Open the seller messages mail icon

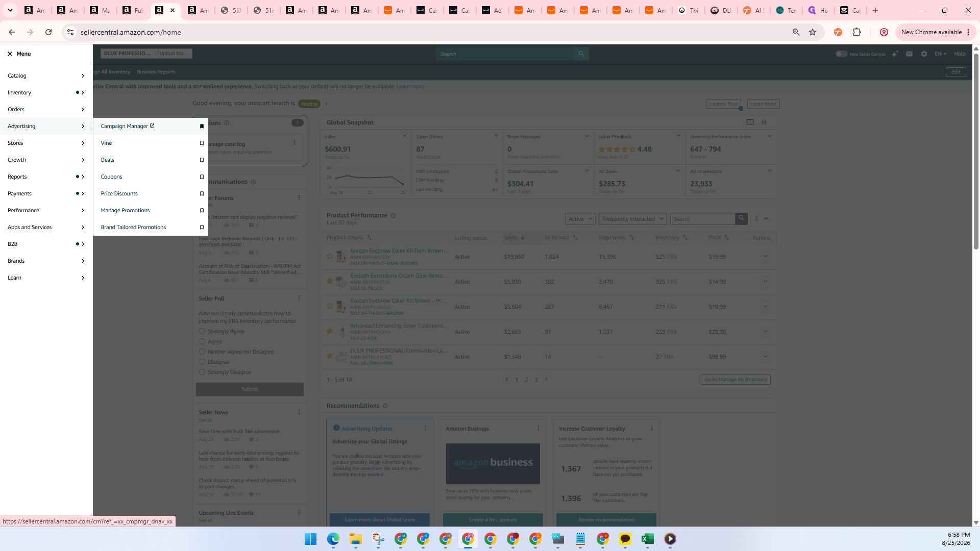[909, 54]
